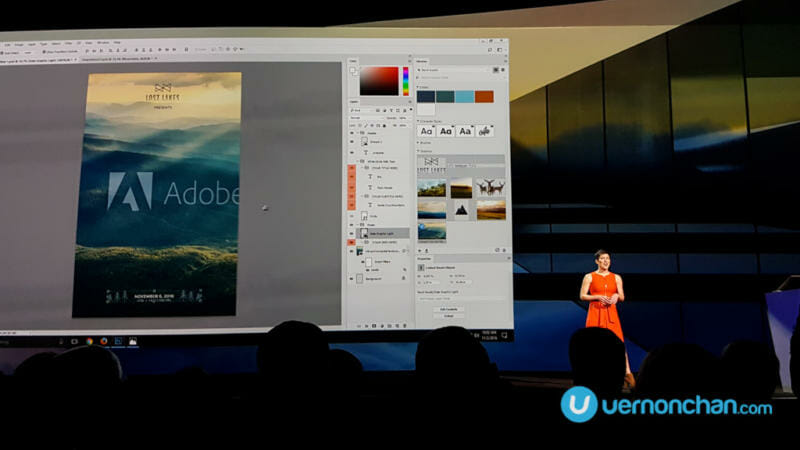Toggle eye of the Smart Filters row

(x=363, y=262)
